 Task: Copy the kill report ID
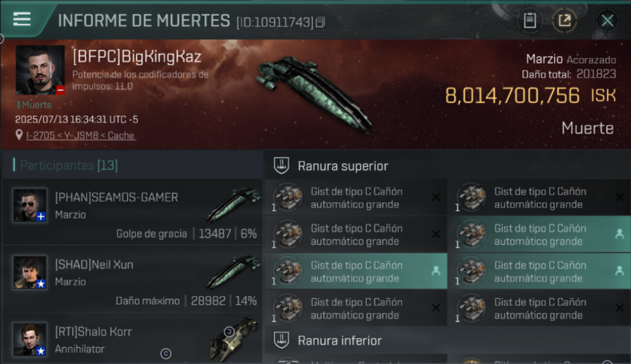[320, 22]
